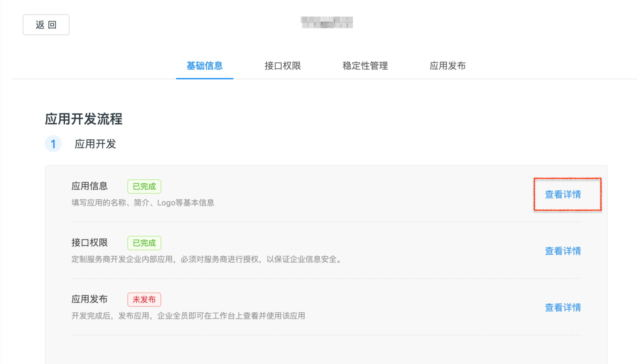The width and height of the screenshot is (637, 364).
Task: Open 查看详情 for 应用发布 row
Action: (x=563, y=308)
